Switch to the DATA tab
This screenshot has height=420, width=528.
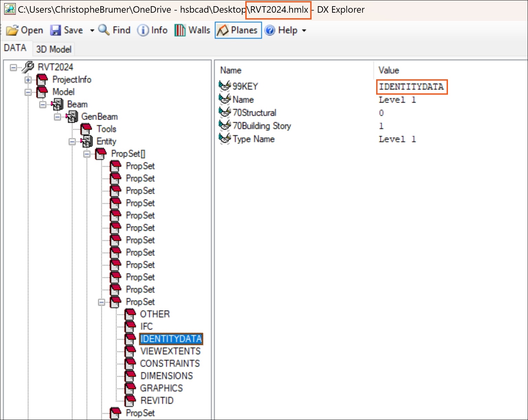[x=15, y=48]
